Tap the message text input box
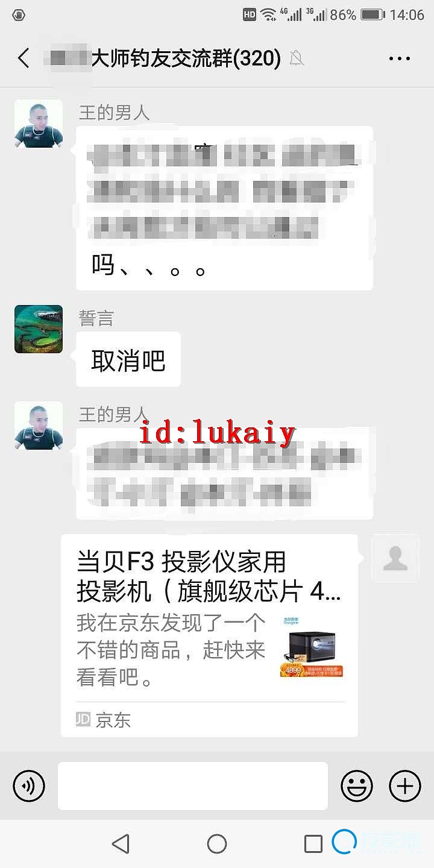Image resolution: width=434 pixels, height=868 pixels. point(193,785)
